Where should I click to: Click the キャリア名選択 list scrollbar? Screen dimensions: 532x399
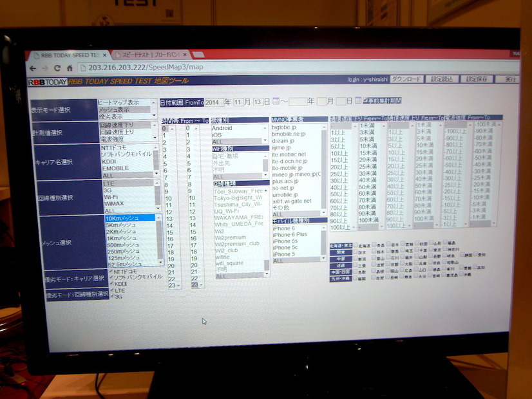coord(156,160)
